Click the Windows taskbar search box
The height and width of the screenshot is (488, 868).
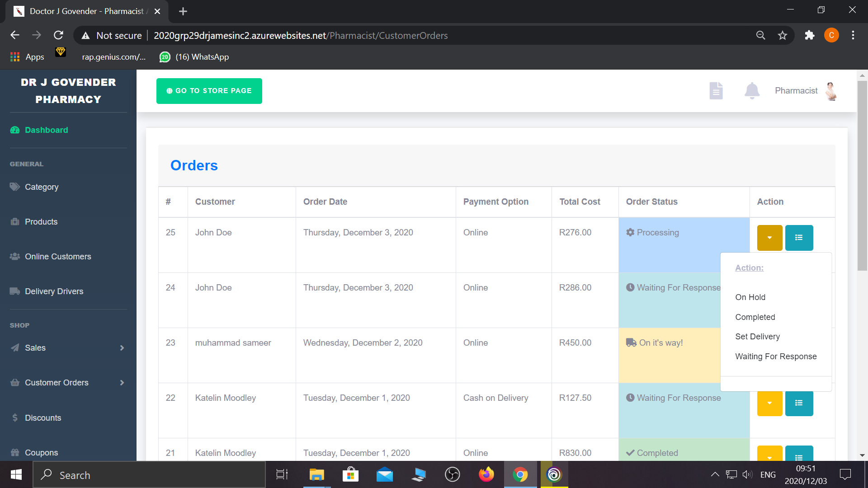coord(149,475)
